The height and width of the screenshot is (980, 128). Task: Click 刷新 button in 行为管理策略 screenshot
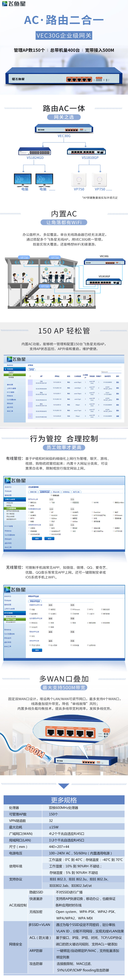(x=49, y=538)
